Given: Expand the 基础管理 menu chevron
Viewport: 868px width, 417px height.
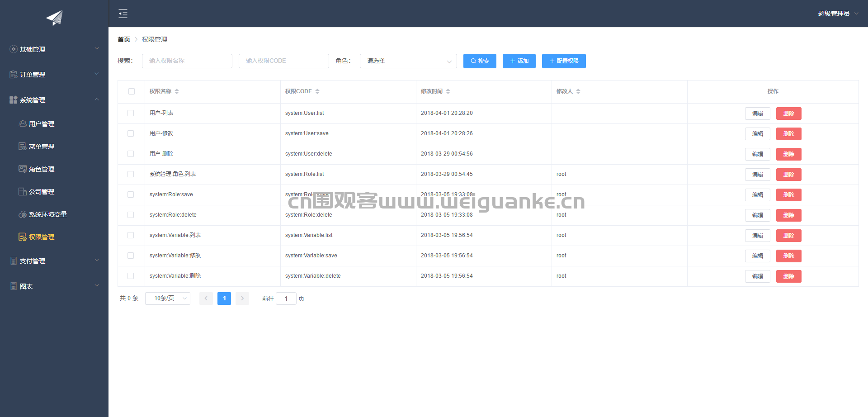Looking at the screenshot, I should pyautogui.click(x=96, y=49).
